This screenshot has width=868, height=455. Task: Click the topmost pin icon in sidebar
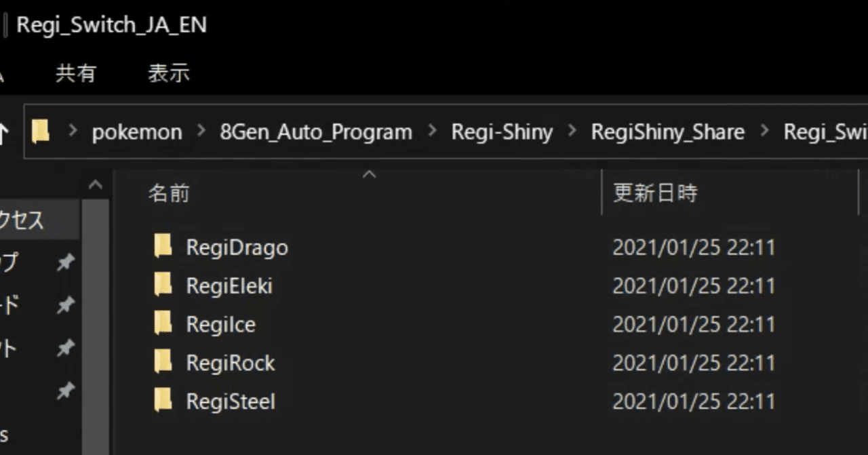(x=65, y=263)
